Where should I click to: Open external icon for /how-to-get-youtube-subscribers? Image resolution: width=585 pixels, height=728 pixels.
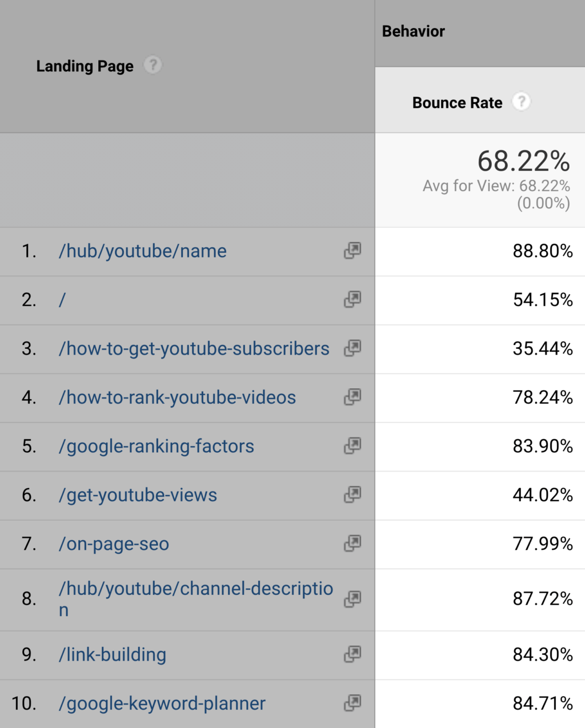(x=352, y=348)
